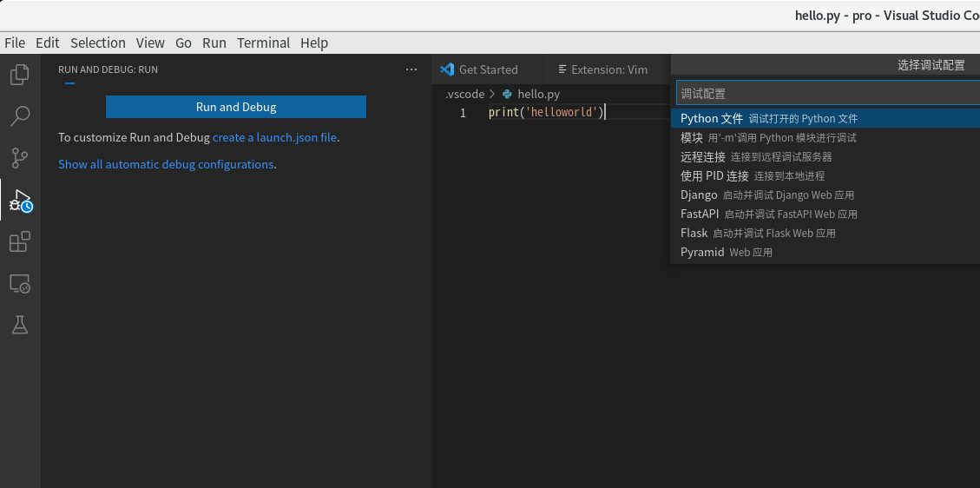Switch to the Get Started tab

[487, 69]
